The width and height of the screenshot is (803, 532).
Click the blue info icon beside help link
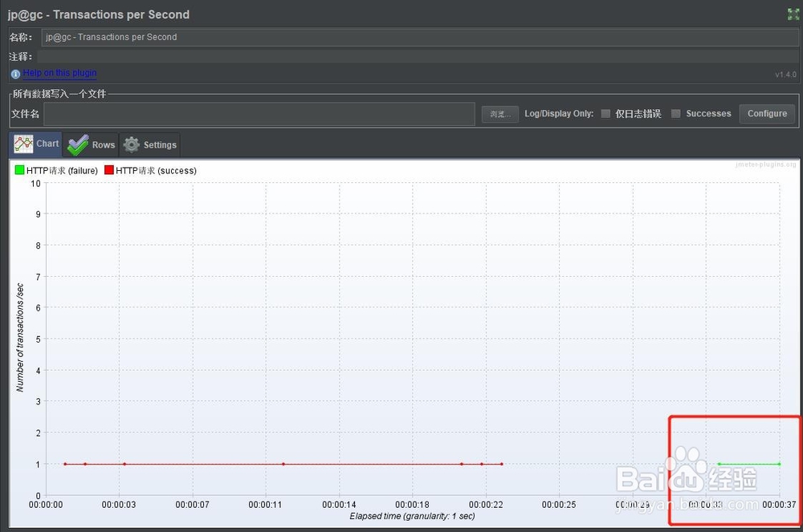(x=15, y=74)
